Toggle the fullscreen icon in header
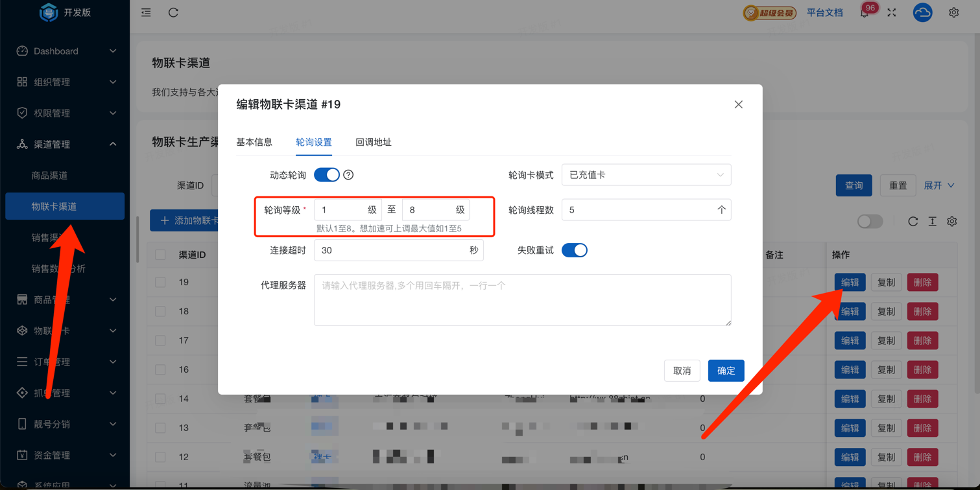980x490 pixels. 892,13
